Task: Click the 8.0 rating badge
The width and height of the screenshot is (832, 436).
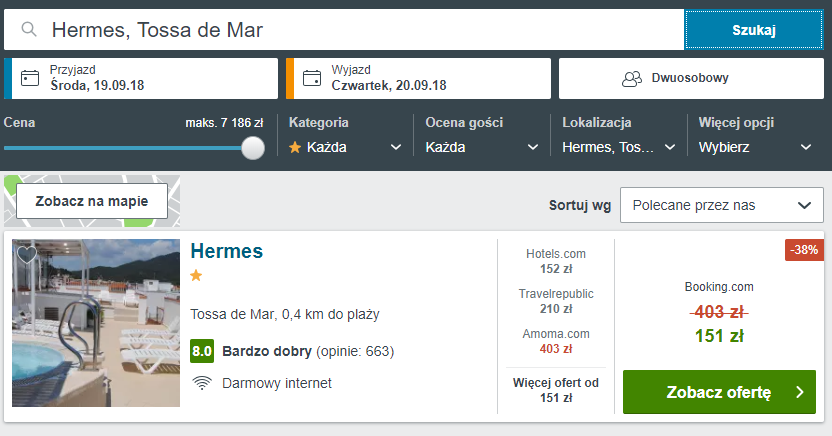Action: click(x=202, y=351)
